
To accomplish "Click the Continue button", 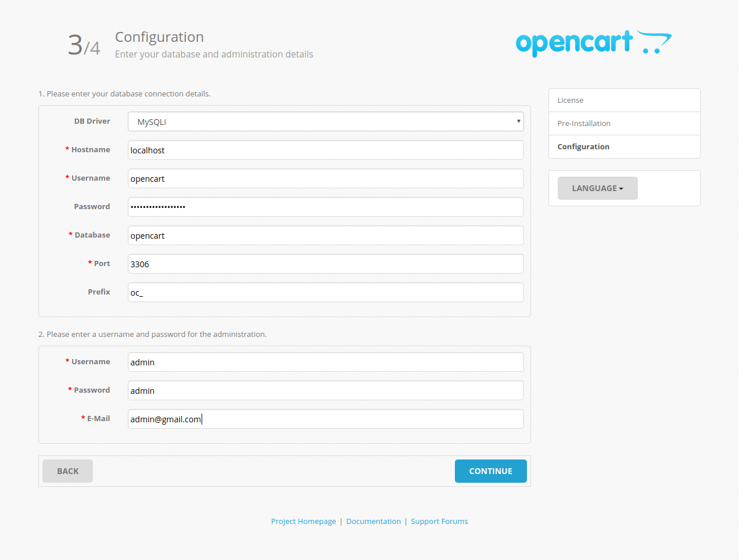I will (491, 471).
